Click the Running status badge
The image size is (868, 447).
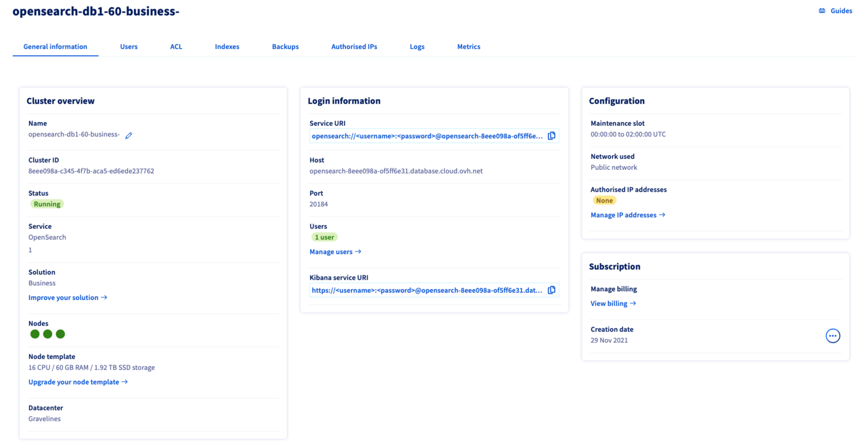pyautogui.click(x=46, y=203)
